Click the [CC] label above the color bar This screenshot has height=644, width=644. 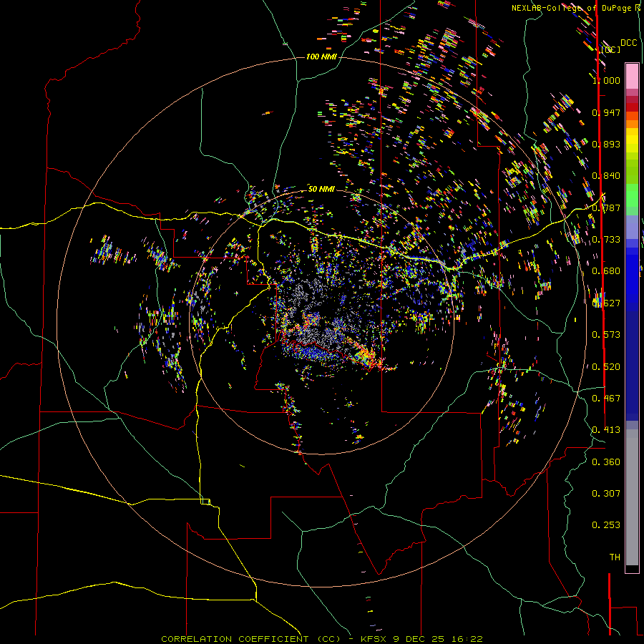coord(610,49)
